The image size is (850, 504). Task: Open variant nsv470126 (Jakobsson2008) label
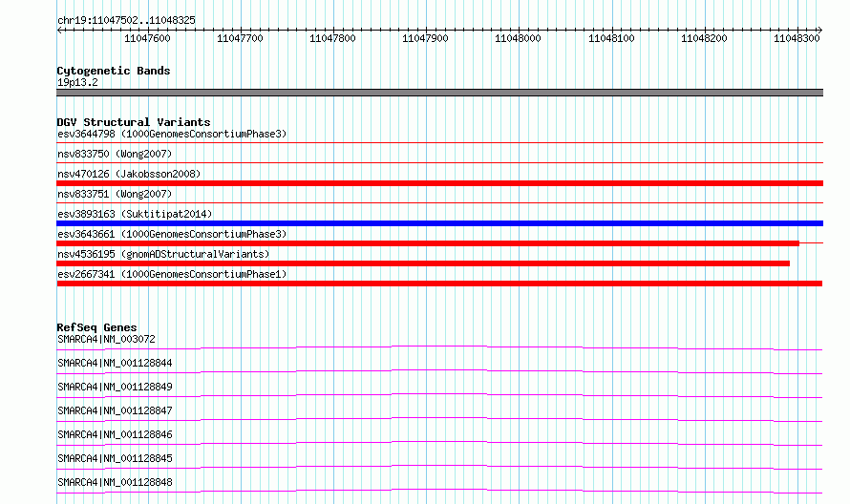[x=129, y=174]
